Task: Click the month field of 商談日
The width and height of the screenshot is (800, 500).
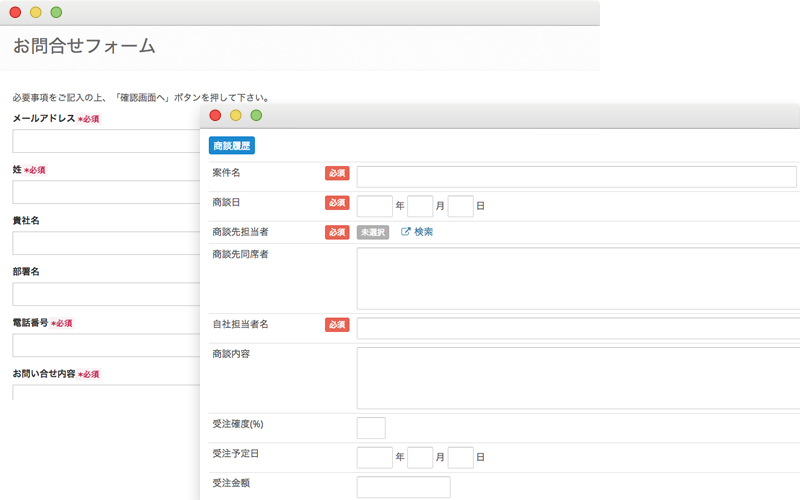Action: [x=420, y=206]
